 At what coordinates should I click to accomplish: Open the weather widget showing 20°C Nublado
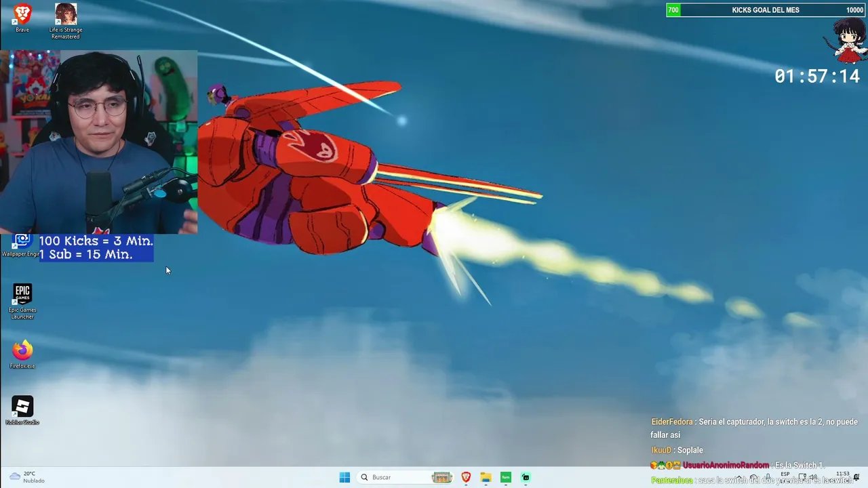(x=27, y=477)
